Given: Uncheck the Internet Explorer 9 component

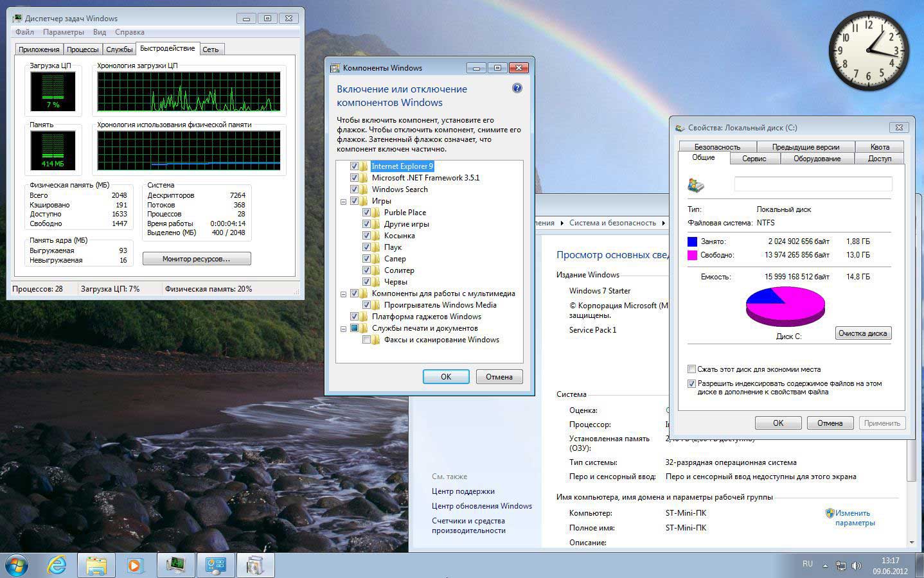Looking at the screenshot, I should (x=354, y=166).
